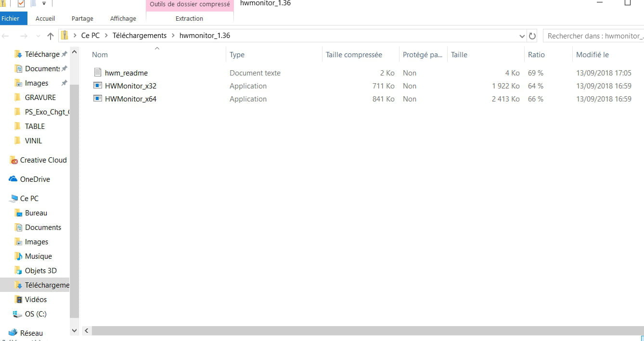Click the "Document texte" type cell

tap(255, 73)
